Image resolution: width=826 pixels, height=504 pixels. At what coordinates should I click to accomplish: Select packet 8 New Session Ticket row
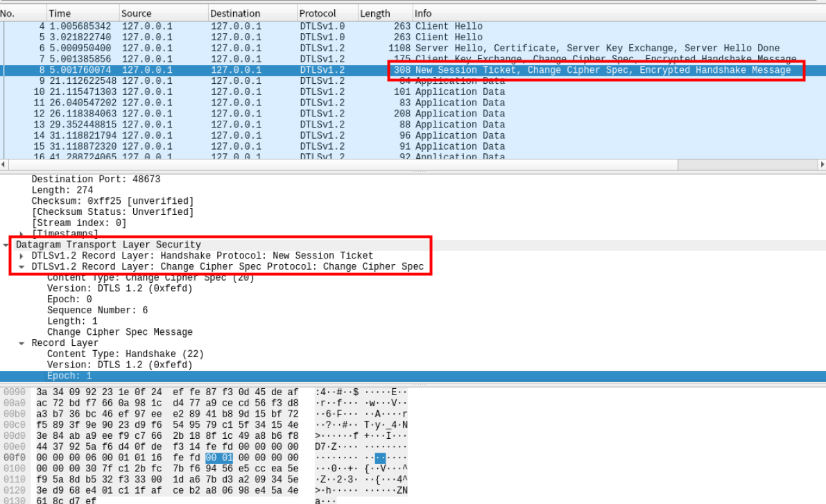413,70
